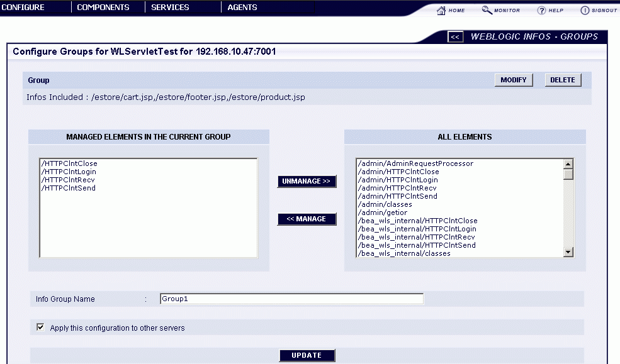Image resolution: width=620 pixels, height=364 pixels.
Task: Click the << Manage button
Action: [x=307, y=219]
